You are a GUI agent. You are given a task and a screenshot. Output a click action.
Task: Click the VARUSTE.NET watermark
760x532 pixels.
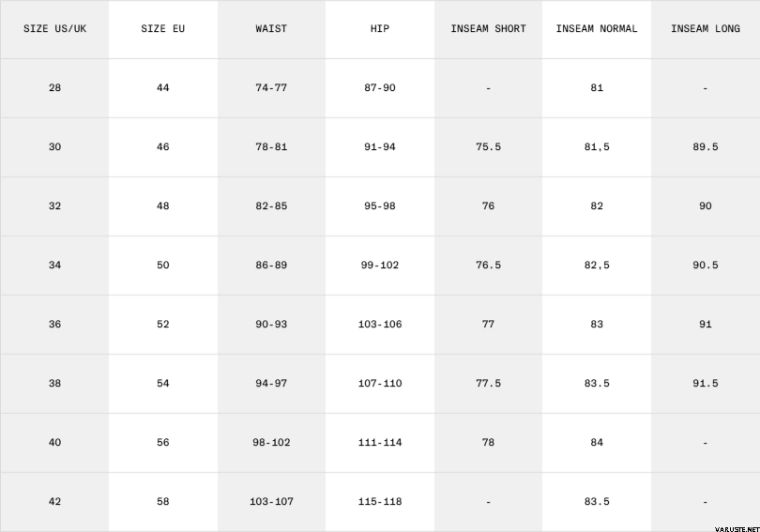728,524
